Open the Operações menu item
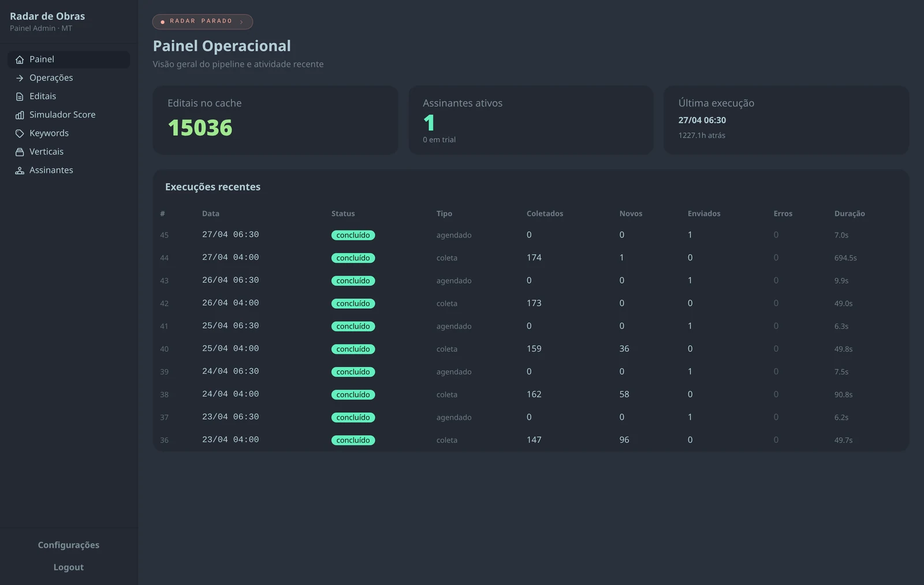 69,78
